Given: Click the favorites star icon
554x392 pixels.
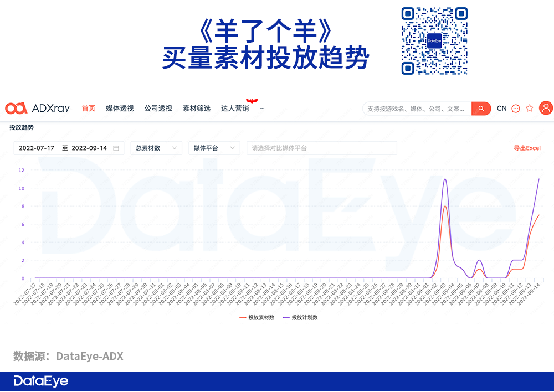Looking at the screenshot, I should pos(529,108).
